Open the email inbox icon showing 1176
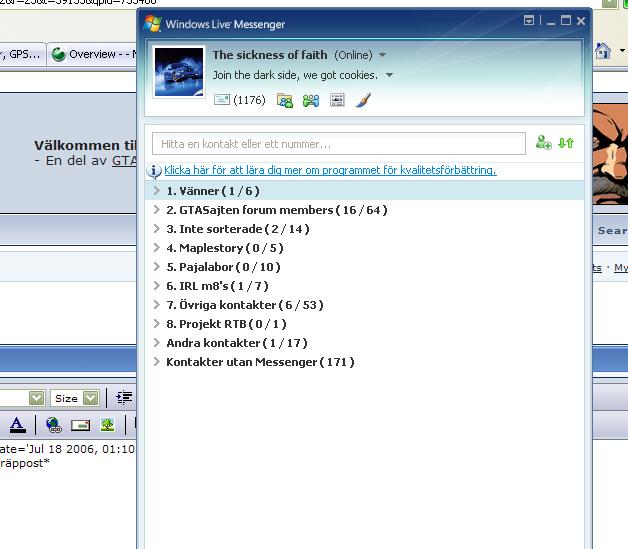This screenshot has width=628, height=549. point(221,99)
